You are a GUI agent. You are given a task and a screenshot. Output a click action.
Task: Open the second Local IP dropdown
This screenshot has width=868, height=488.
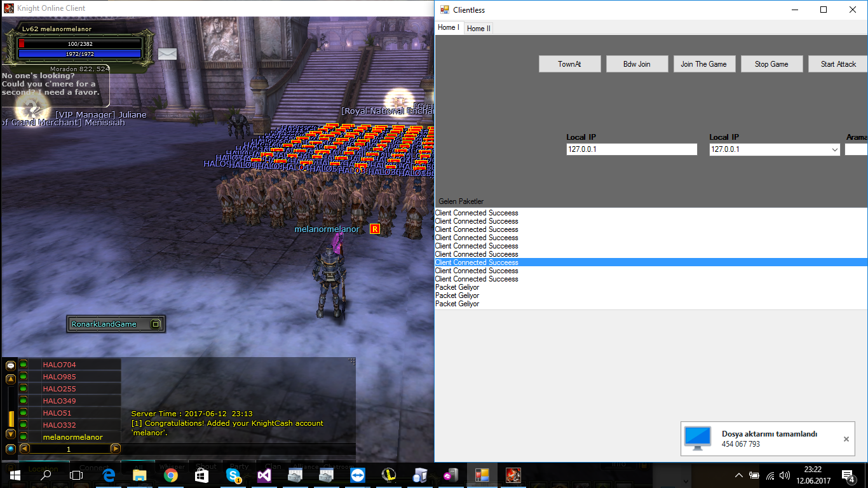(x=835, y=150)
